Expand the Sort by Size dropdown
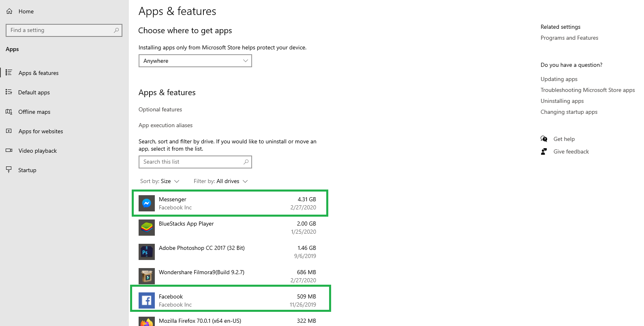 click(160, 181)
